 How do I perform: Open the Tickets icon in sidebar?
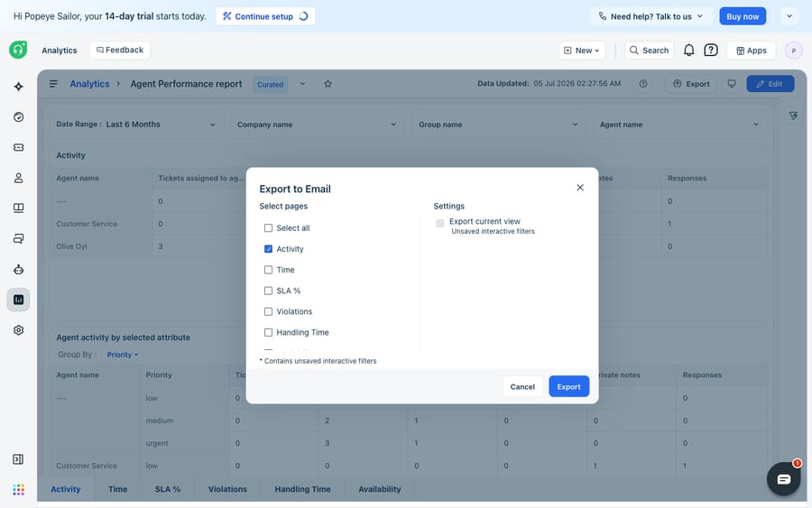19,148
